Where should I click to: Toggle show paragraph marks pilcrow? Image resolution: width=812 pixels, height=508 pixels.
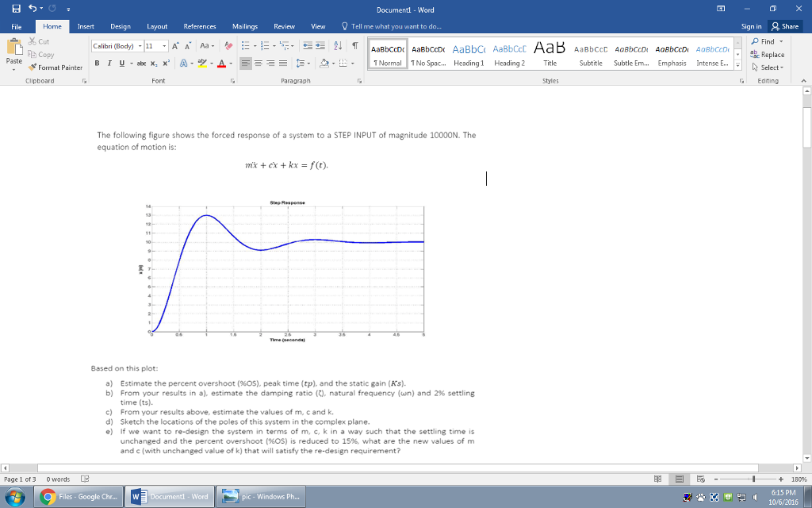[354, 46]
